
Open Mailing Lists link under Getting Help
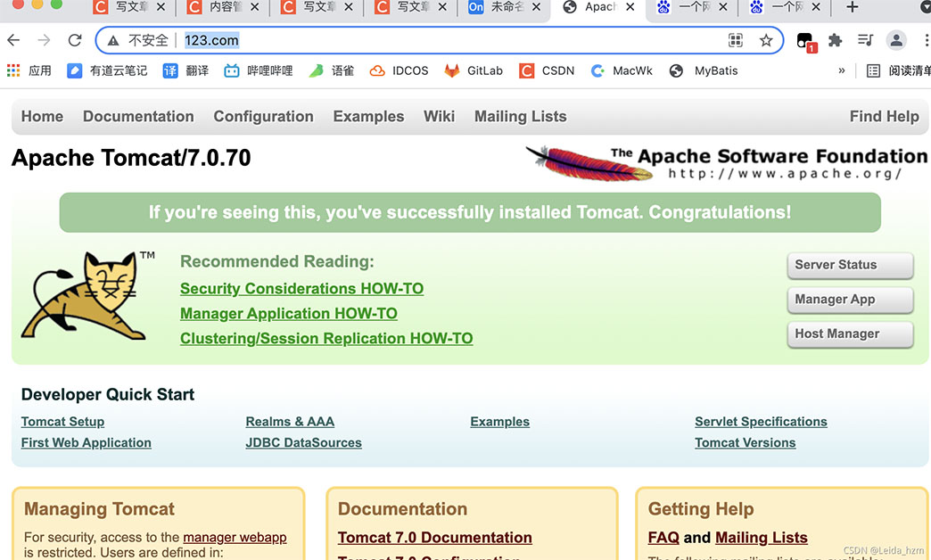tap(762, 538)
